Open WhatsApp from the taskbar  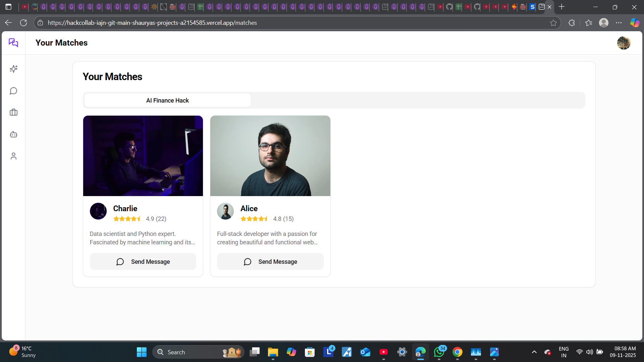click(x=439, y=352)
